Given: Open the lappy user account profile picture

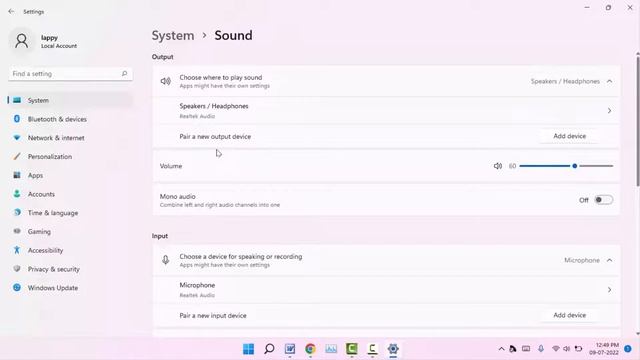Looking at the screenshot, I should pyautogui.click(x=22, y=41).
